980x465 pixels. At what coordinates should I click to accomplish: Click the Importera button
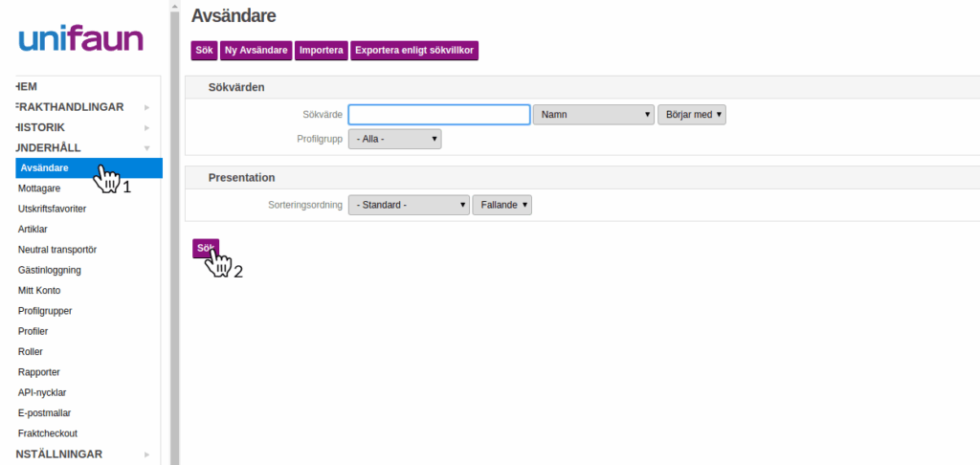(321, 50)
